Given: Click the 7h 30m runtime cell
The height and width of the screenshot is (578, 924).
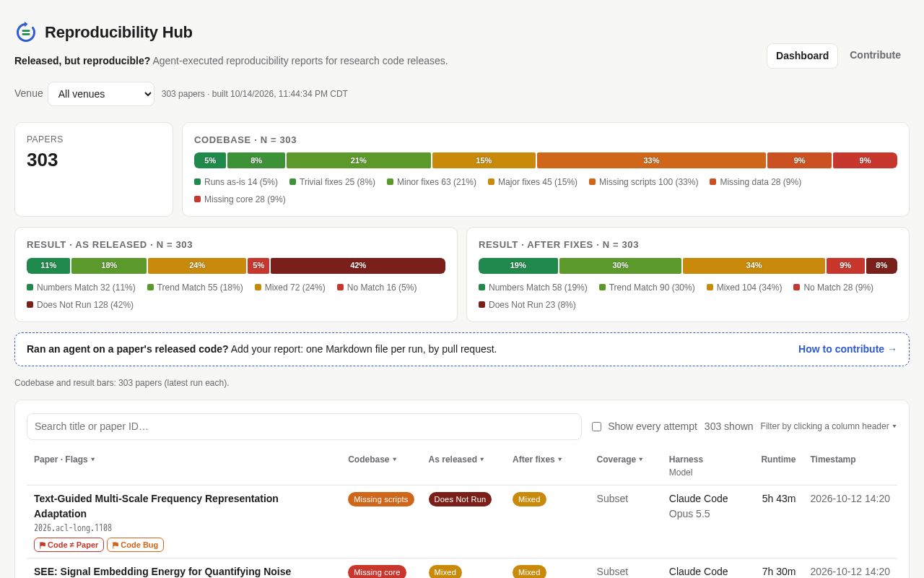Looking at the screenshot, I should click(x=779, y=571).
